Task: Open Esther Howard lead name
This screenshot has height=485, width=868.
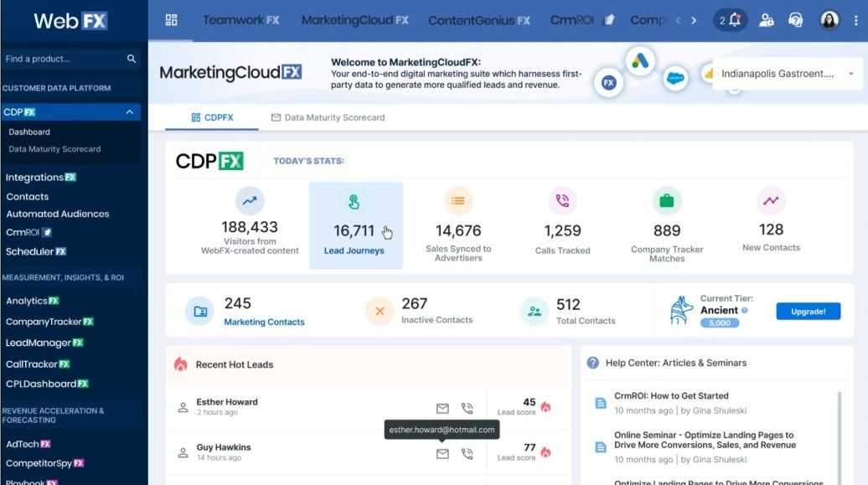Action: pyautogui.click(x=227, y=402)
